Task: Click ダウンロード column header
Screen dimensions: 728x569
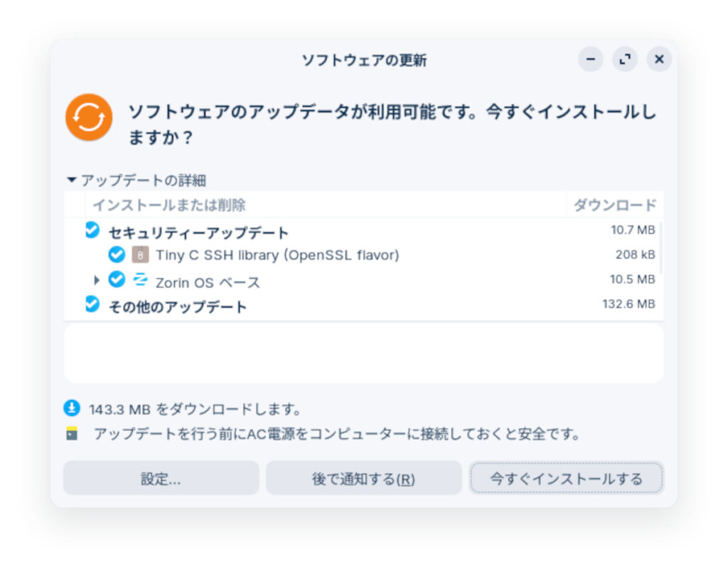Action: (x=615, y=205)
